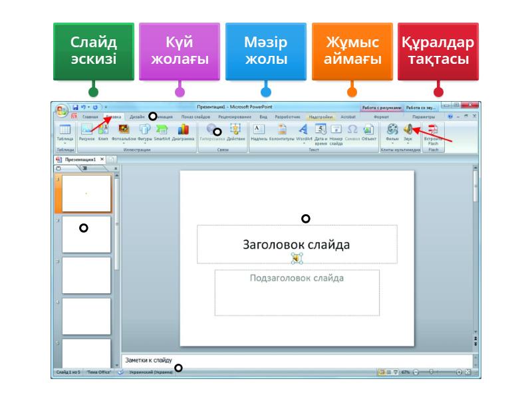Click the Фильм movie reel icon
The width and height of the screenshot is (532, 399).
(x=392, y=132)
